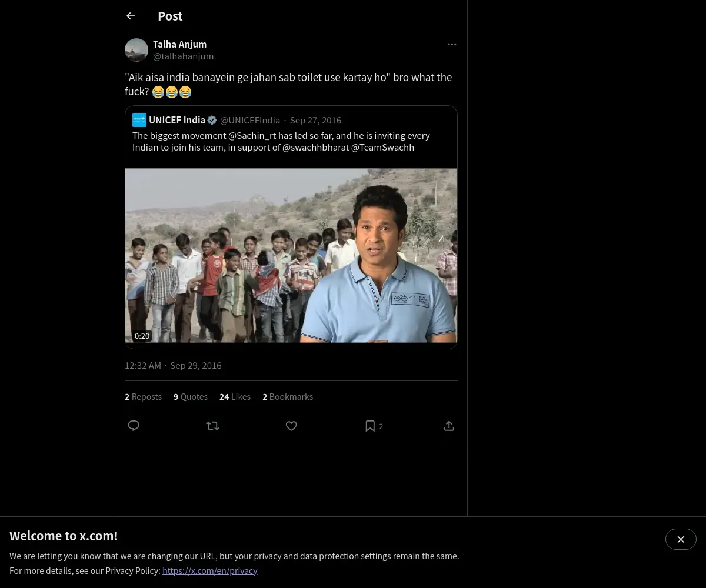Open the Talha Anjum display name link

click(179, 44)
